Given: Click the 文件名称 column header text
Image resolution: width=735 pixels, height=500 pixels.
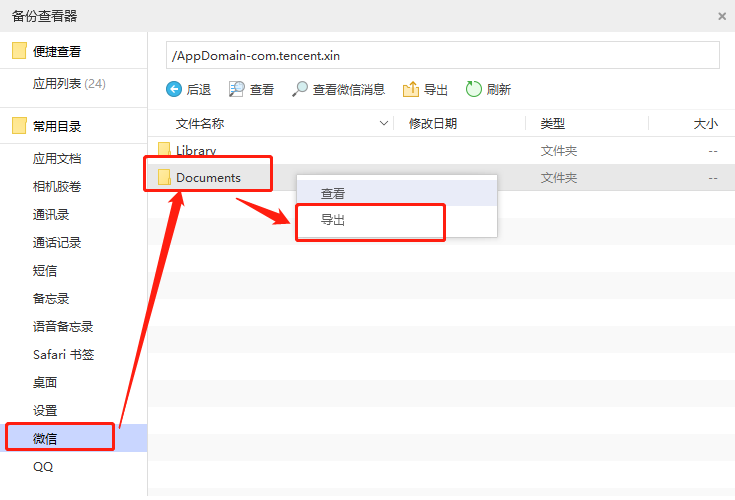Looking at the screenshot, I should 200,124.
